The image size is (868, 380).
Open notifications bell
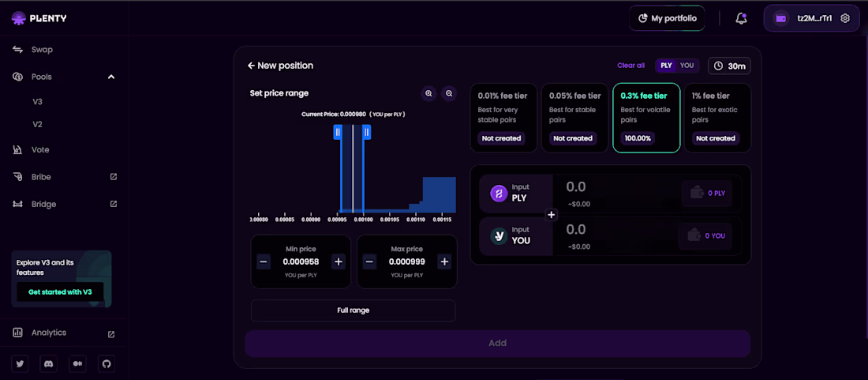pos(741,18)
